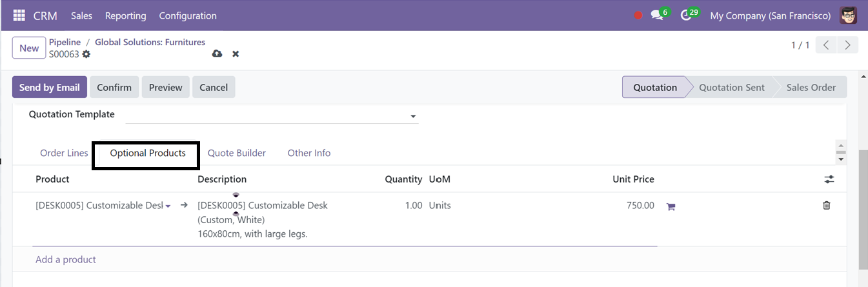Click the cloud save icon

[217, 54]
